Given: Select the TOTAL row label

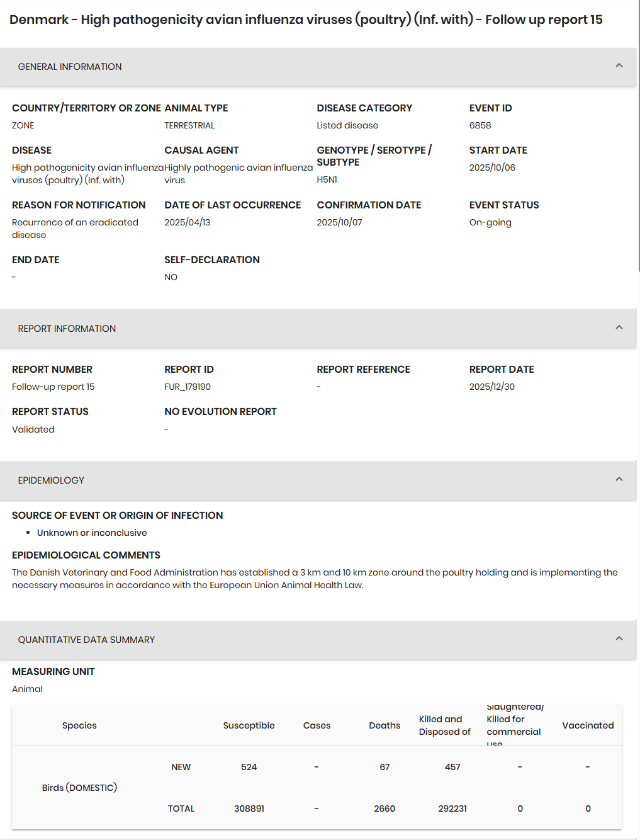Looking at the screenshot, I should [x=181, y=809].
